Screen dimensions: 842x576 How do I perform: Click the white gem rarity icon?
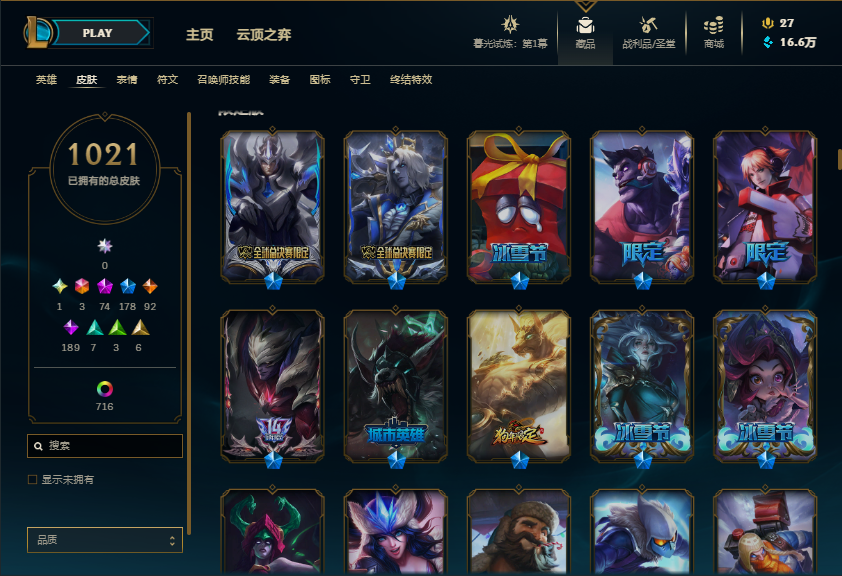pos(105,246)
